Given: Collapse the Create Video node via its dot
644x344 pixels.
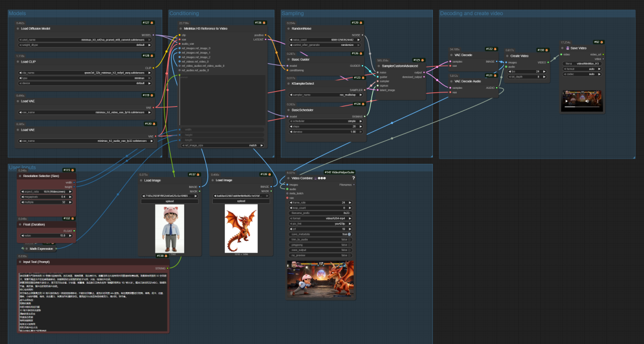Looking at the screenshot, I should coord(507,56).
